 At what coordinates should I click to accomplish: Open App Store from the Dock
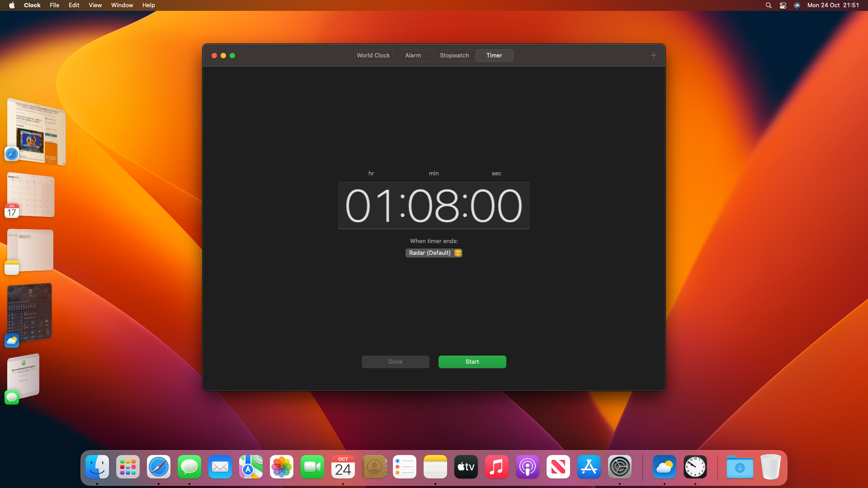click(589, 467)
